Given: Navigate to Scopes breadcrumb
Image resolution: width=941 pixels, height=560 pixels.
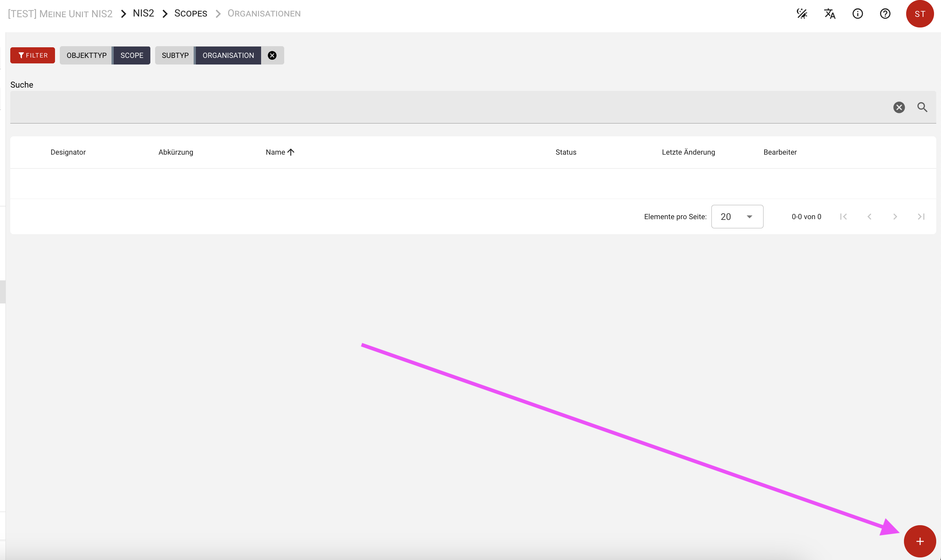Looking at the screenshot, I should pyautogui.click(x=190, y=14).
